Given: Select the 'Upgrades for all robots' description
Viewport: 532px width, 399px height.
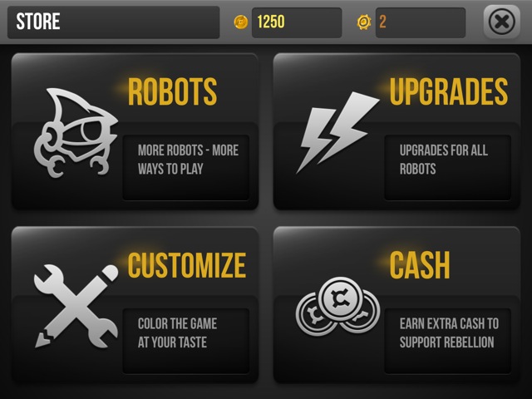Looking at the screenshot, I should (x=443, y=160).
